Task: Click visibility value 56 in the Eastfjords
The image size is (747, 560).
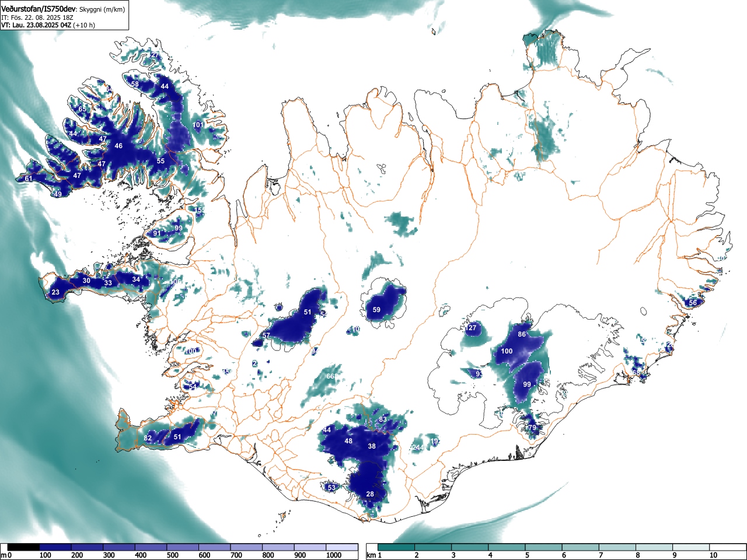Action: tap(693, 303)
